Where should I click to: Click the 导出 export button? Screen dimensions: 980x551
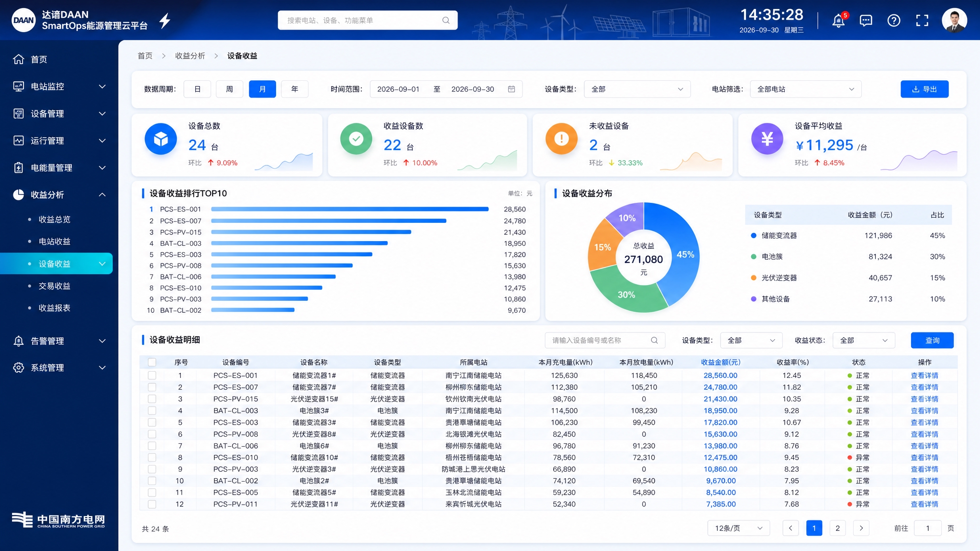(924, 89)
